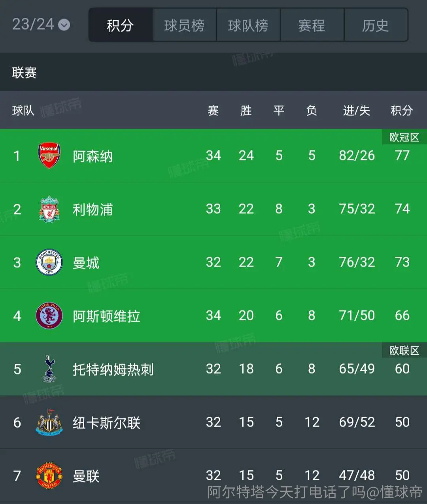Sort by the 积分 column header

pos(402,111)
